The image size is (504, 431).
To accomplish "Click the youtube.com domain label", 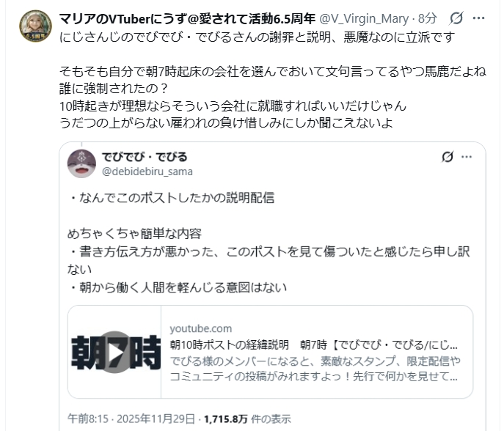I will (200, 328).
